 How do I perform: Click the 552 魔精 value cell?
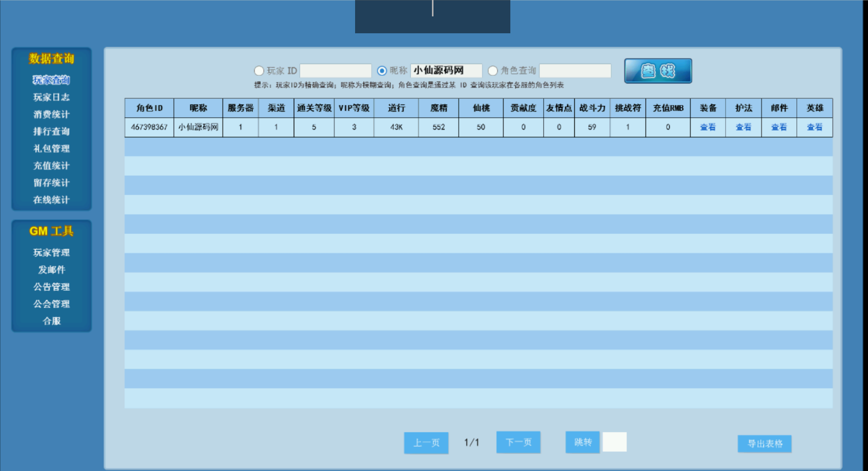click(439, 127)
